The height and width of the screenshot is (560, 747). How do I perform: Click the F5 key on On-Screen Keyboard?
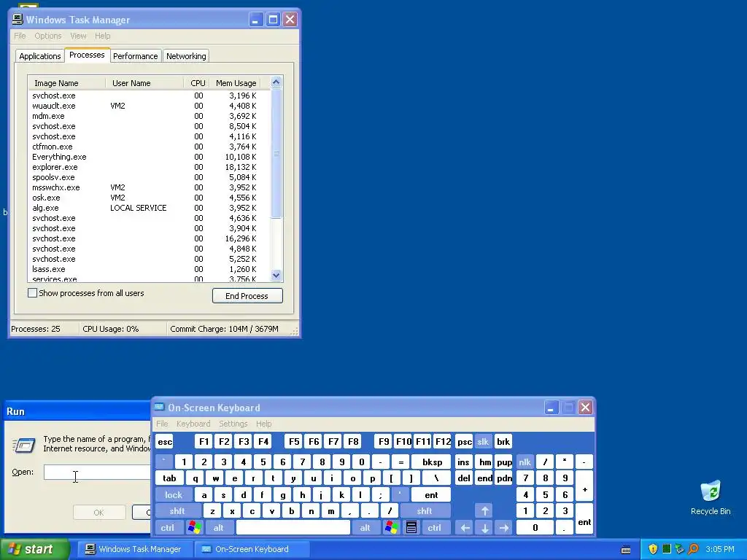(x=294, y=441)
